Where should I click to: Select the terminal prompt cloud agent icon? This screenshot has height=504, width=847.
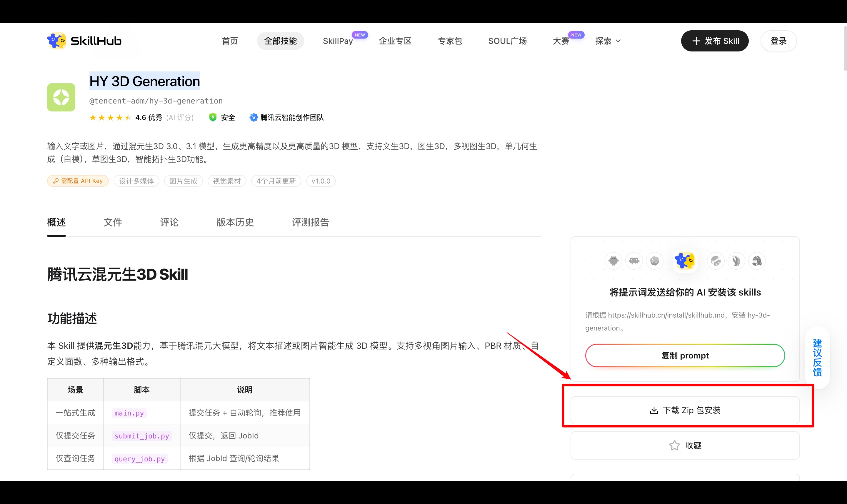pyautogui.click(x=655, y=261)
